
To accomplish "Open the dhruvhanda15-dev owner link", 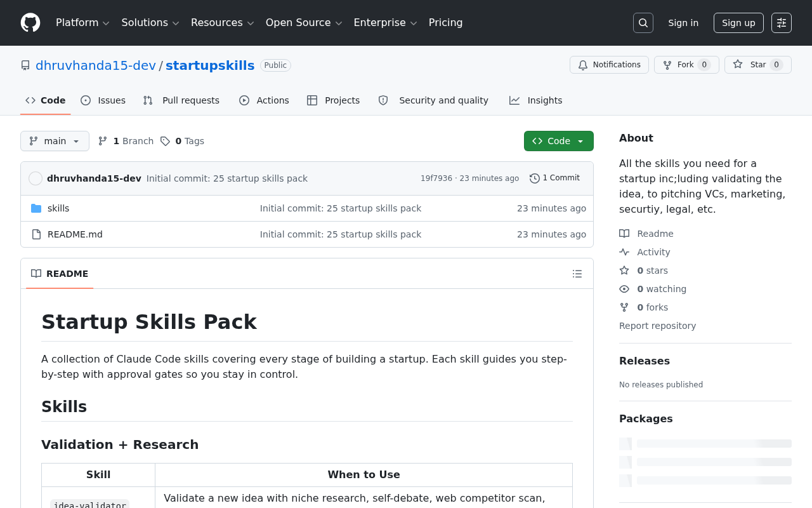I will point(96,65).
